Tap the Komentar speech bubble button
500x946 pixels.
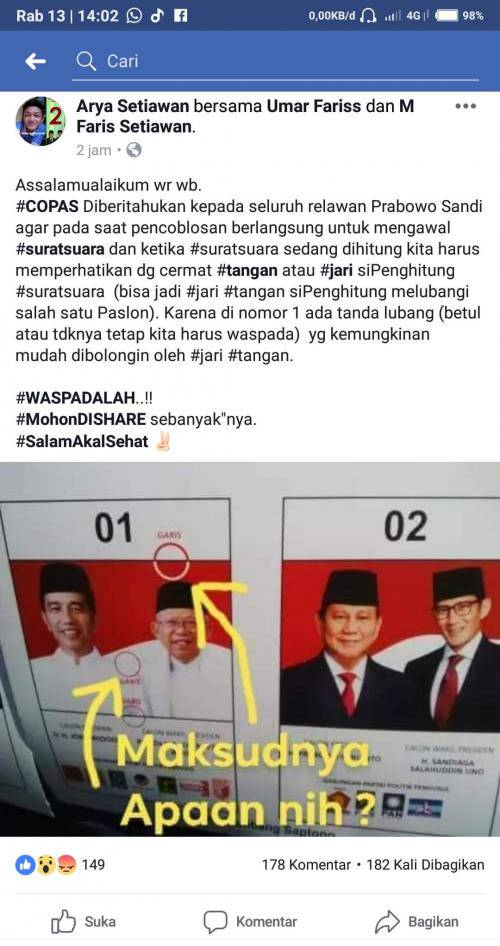pos(250,921)
